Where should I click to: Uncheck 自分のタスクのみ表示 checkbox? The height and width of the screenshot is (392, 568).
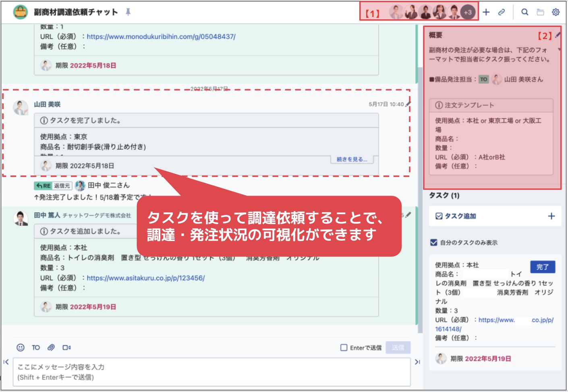pos(433,242)
